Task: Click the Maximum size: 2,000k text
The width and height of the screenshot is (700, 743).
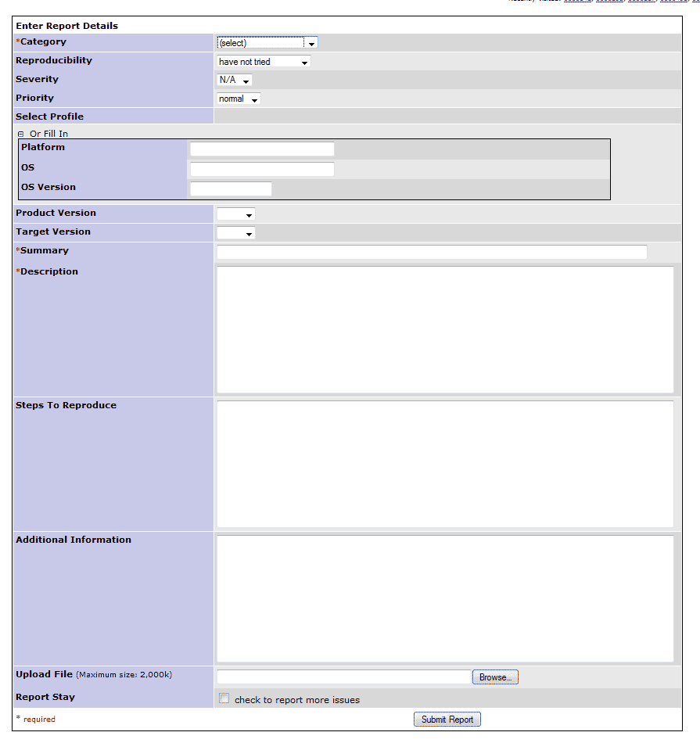Action: point(124,675)
